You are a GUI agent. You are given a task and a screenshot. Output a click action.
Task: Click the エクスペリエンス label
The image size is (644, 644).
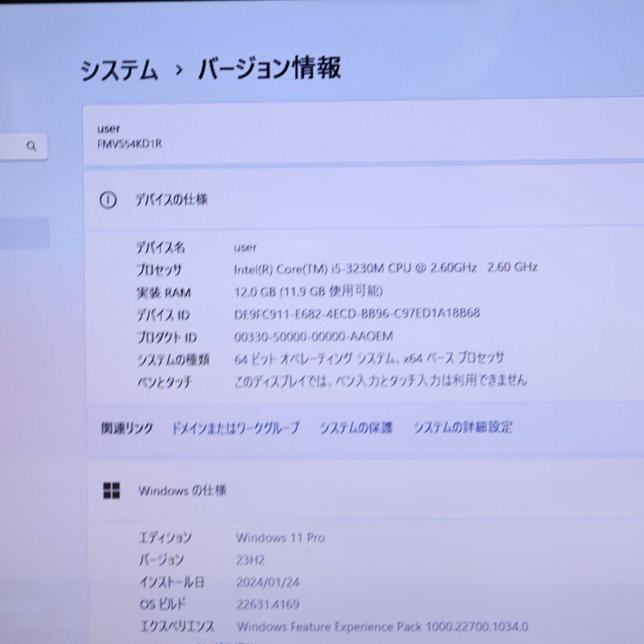tap(177, 627)
